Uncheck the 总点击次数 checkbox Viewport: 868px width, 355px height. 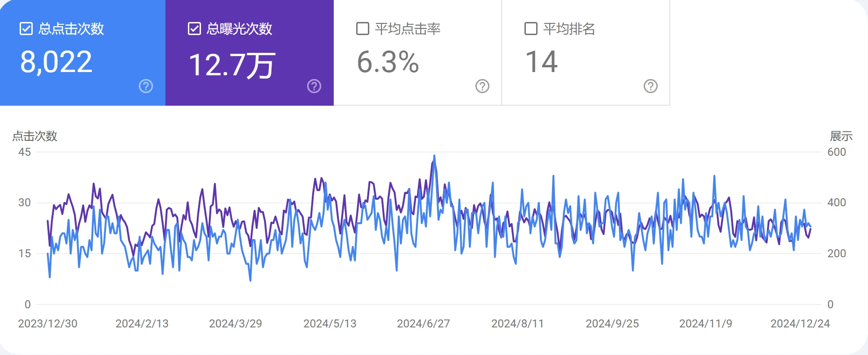(x=26, y=29)
